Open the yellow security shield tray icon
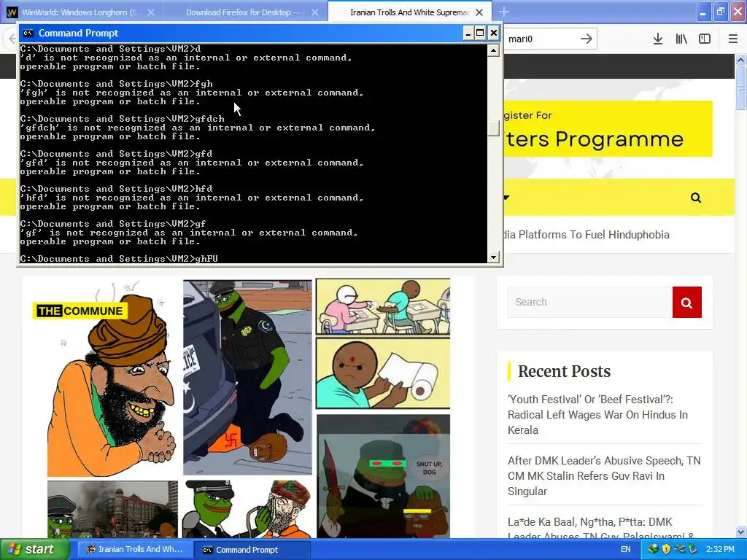 point(666,549)
